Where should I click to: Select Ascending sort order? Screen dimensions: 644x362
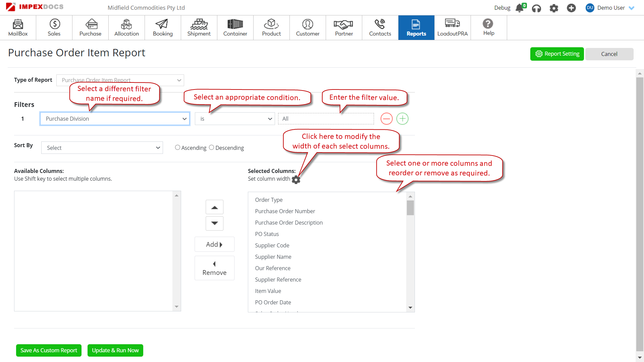tap(177, 147)
